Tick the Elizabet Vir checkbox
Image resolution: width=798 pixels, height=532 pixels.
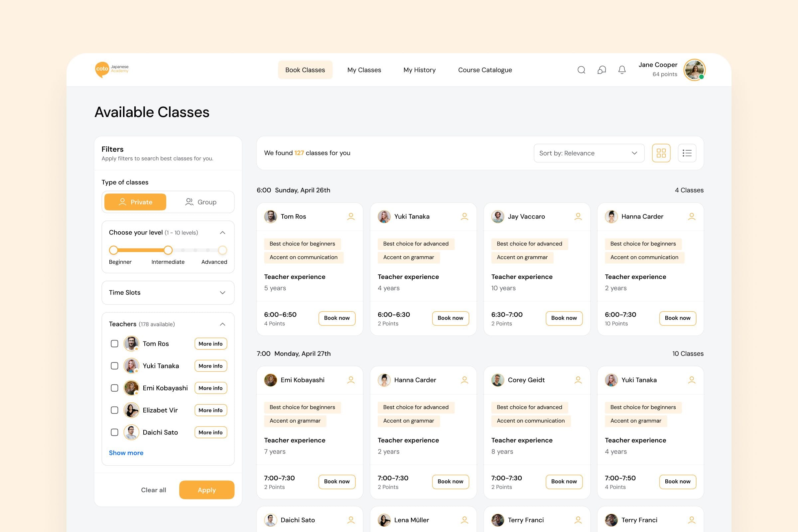coord(114,410)
